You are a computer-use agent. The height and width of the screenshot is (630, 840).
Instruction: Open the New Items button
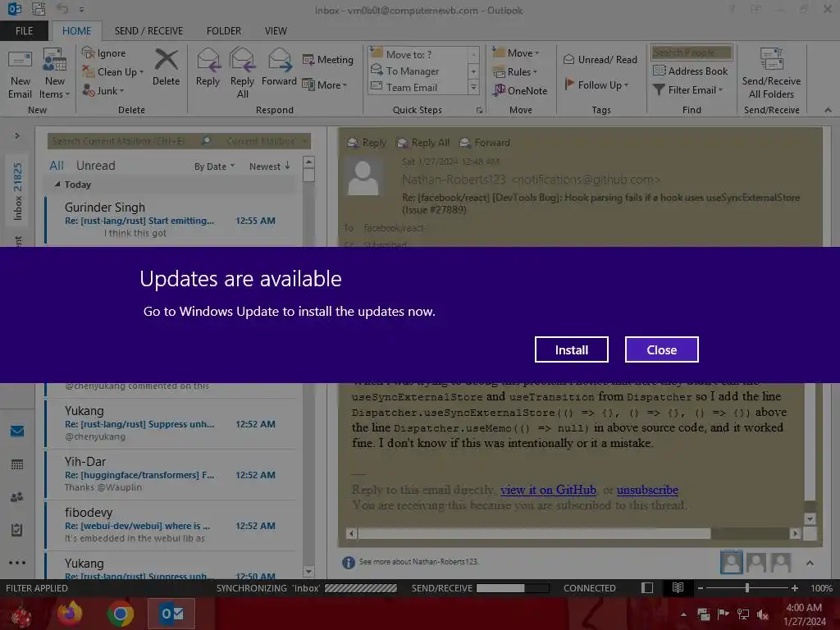(55, 73)
